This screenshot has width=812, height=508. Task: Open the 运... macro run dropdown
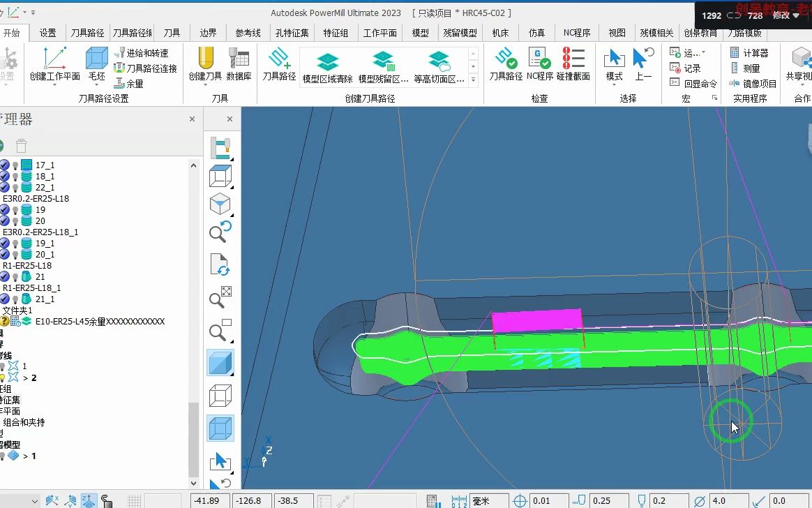coord(704,53)
